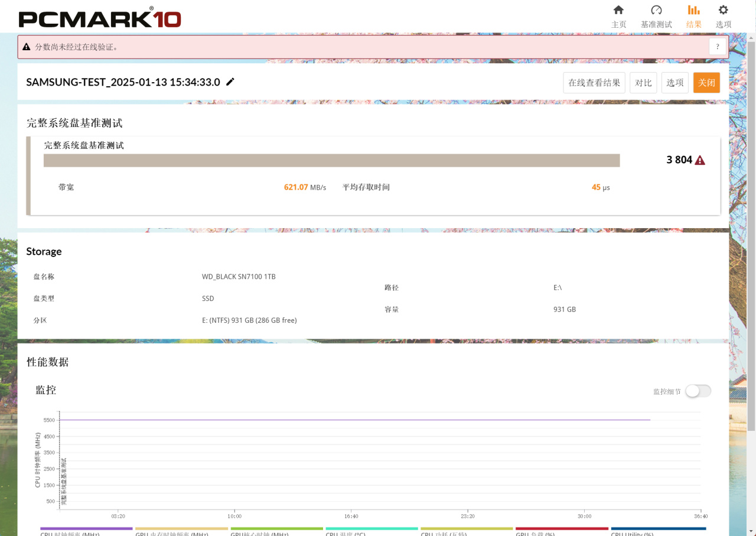Click the orange 关闭 button
The height and width of the screenshot is (536, 756).
[x=706, y=83]
